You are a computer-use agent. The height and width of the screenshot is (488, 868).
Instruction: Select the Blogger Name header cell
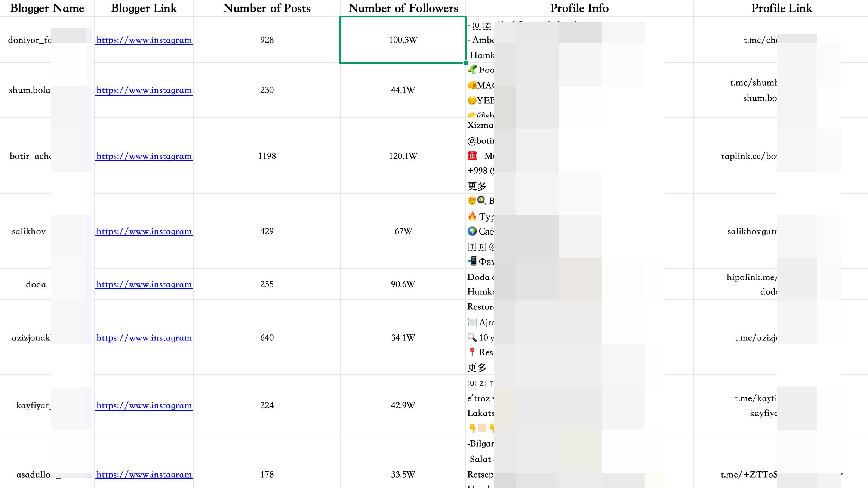pyautogui.click(x=47, y=8)
